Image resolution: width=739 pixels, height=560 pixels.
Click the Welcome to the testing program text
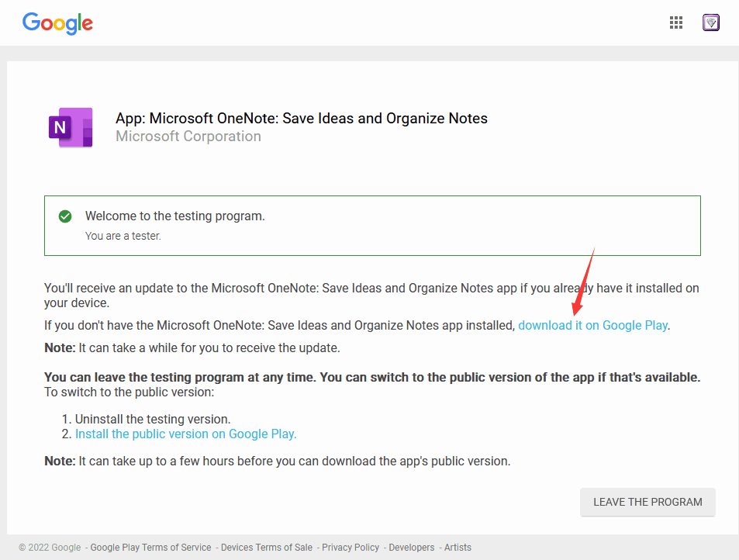174,216
